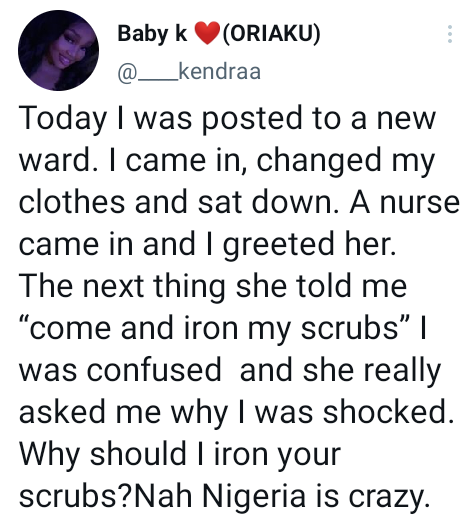Click the purple profile picture avatar
474x523 pixels.
click(x=58, y=50)
